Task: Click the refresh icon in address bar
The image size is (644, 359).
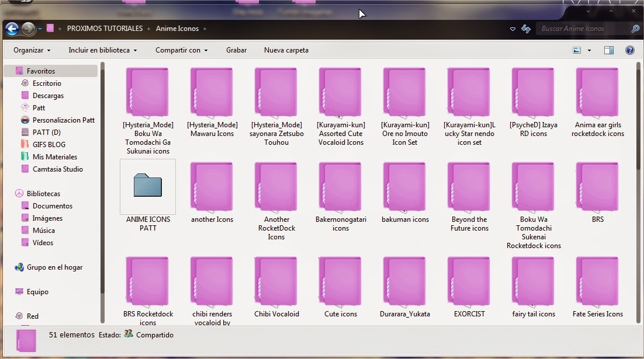Action: coord(526,29)
